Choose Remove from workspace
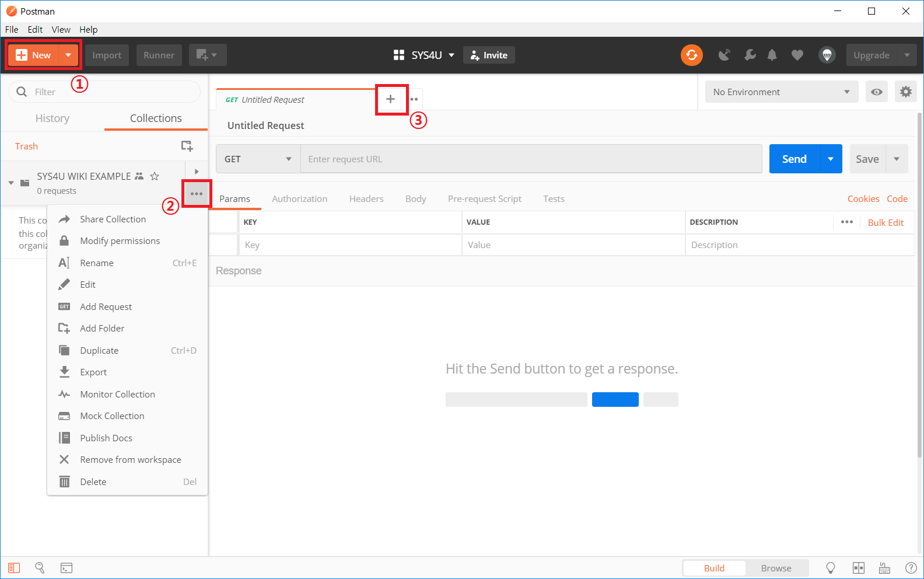924x579 pixels. point(127,459)
